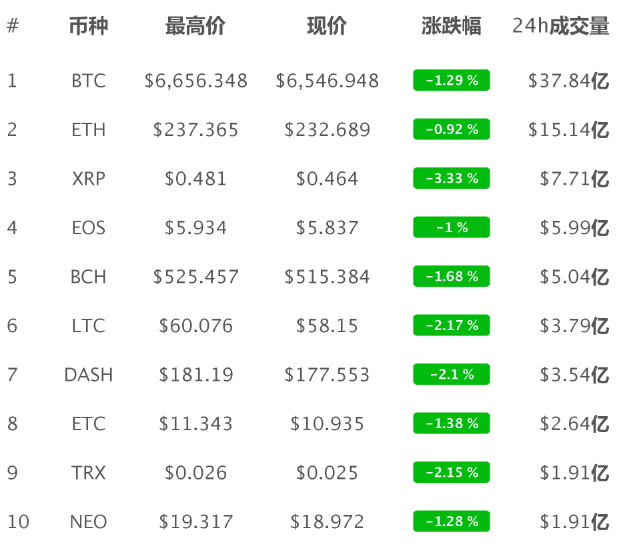The height and width of the screenshot is (544, 621).
Task: Click the 24h成交量 column header
Action: 560,26
